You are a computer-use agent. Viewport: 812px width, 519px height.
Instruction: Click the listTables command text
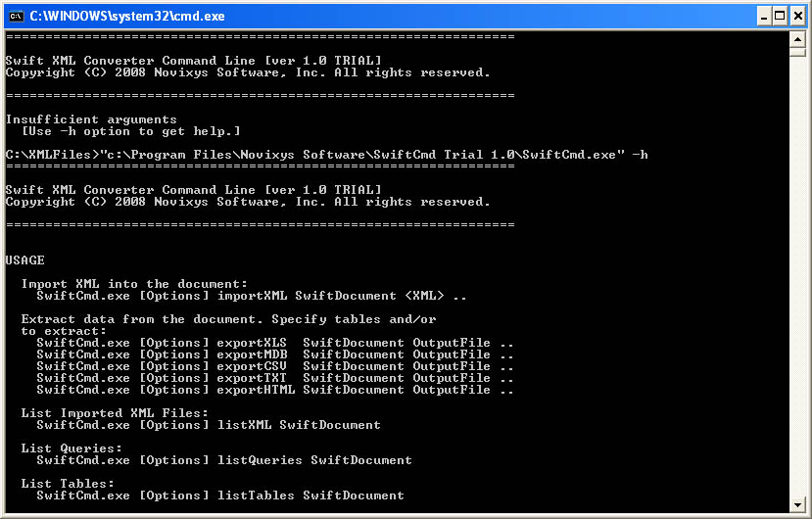pos(256,495)
